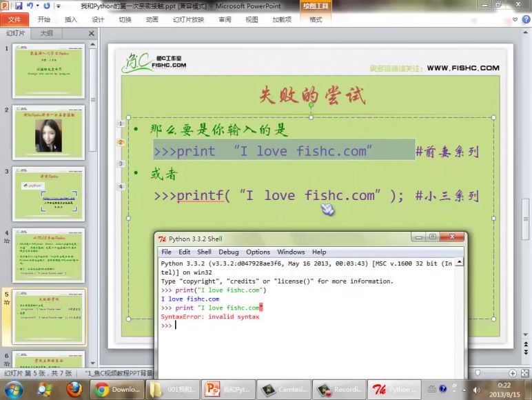Image resolution: width=532 pixels, height=400 pixels.
Task: Select slide 3 thumbnail
Action: [x=48, y=194]
